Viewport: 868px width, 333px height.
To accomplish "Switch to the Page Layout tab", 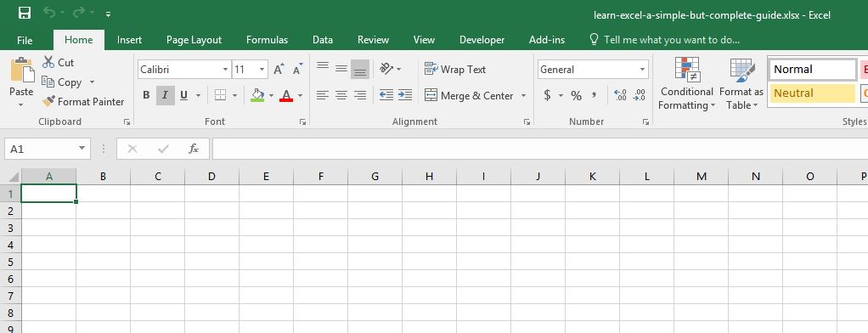I will click(194, 40).
